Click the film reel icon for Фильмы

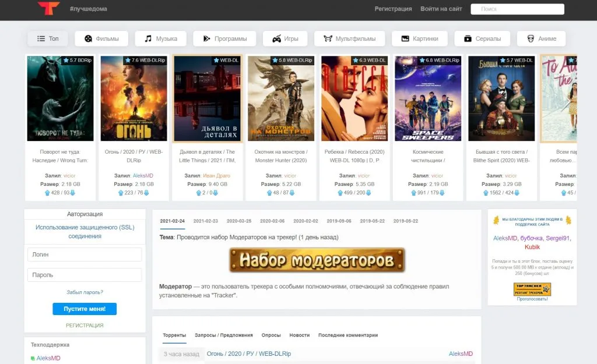coord(89,38)
